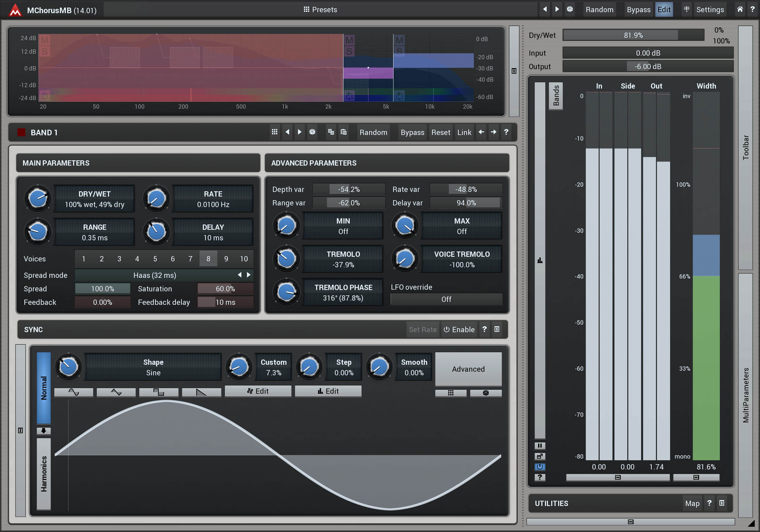
Task: Open the LFO override Off dropdown
Action: click(446, 299)
